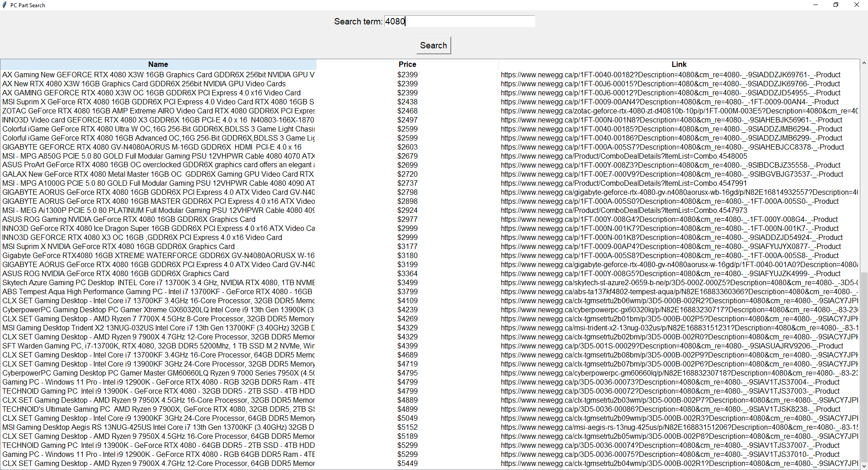Screen dimensions: 868x470
Task: Select INNO3D GEFORCE RTX 4080 X3 OC row
Action: 429,237
